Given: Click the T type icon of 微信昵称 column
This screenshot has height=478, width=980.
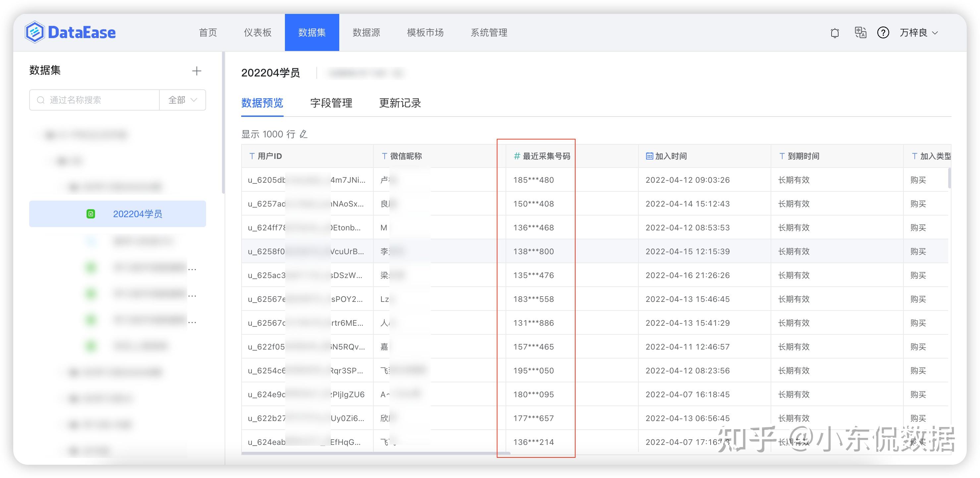Looking at the screenshot, I should pos(384,156).
